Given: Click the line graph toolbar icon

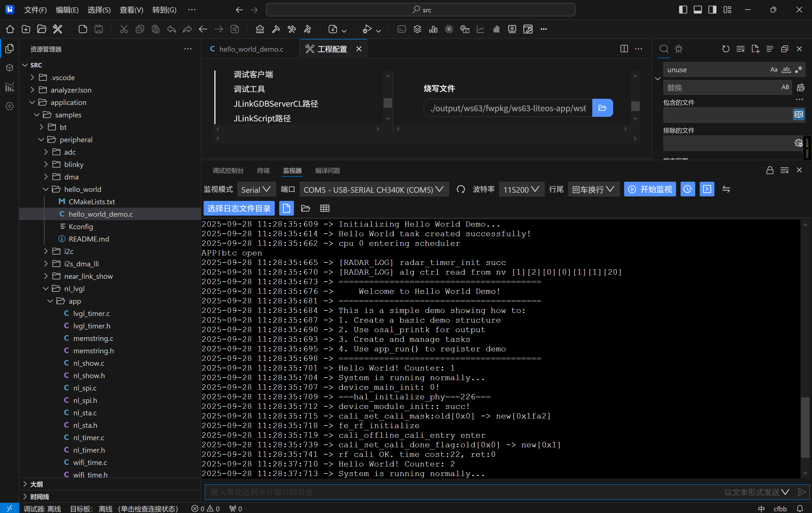Looking at the screenshot, I should [x=481, y=29].
